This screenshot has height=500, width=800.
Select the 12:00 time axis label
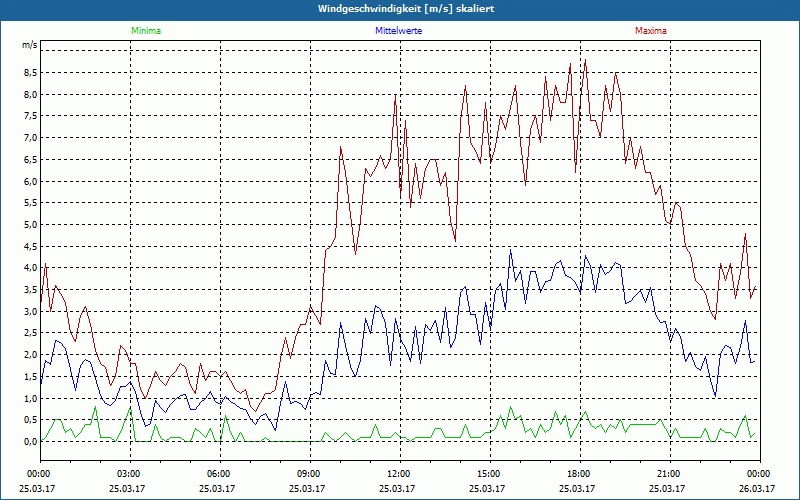pos(399,474)
